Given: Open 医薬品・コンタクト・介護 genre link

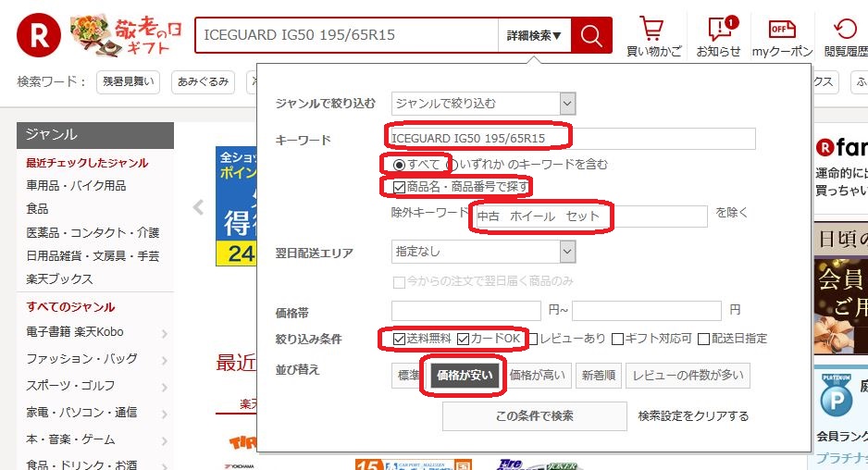Looking at the screenshot, I should point(93,232).
